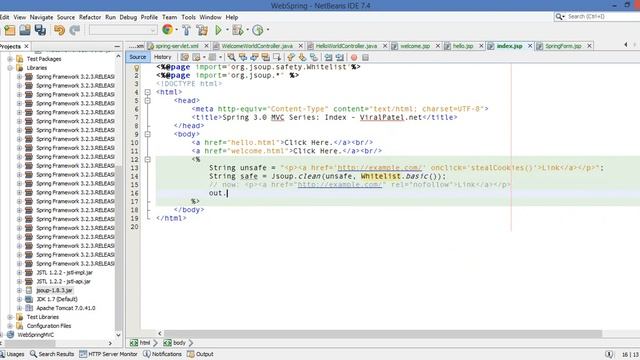Collapse the body code fold on line 9
Viewport: 640px width, 360px height.
[x=148, y=134]
